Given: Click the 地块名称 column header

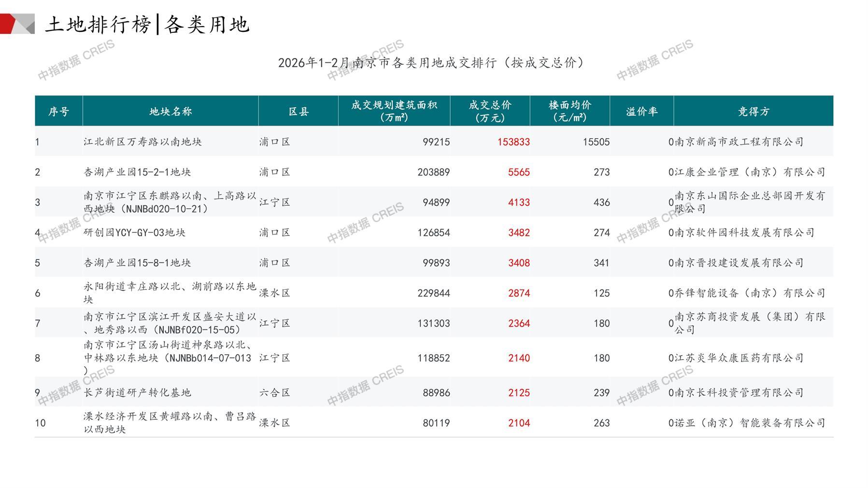Looking at the screenshot, I should [171, 112].
